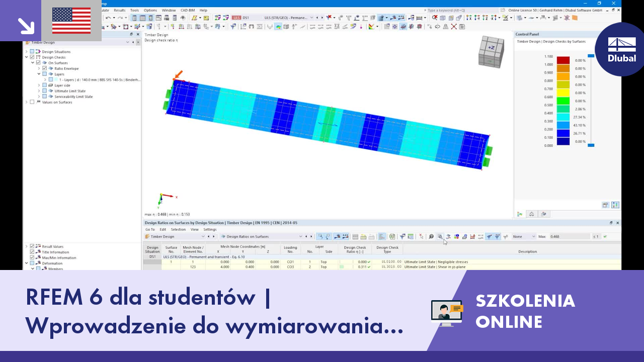Open the Design Ratios on Surfaces dropdown
Viewport: 644px width, 362px height.
tap(300, 236)
